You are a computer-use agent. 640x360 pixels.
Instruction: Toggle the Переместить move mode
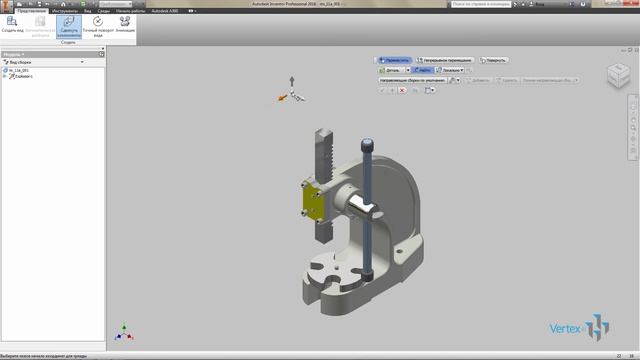click(x=394, y=60)
